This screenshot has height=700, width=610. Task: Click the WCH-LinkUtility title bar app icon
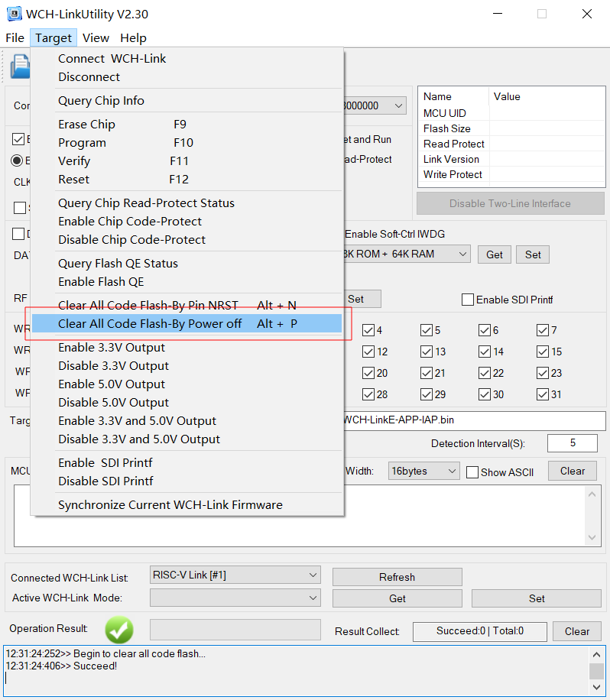tap(15, 14)
